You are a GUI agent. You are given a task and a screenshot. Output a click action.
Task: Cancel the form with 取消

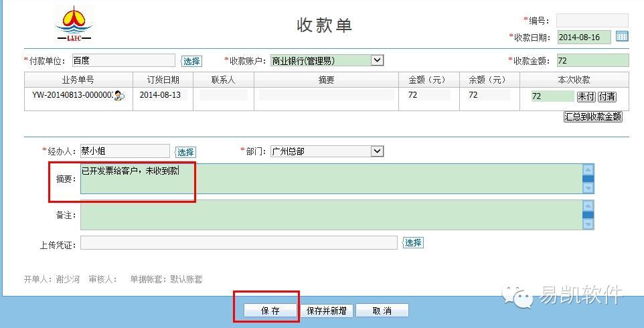point(382,311)
